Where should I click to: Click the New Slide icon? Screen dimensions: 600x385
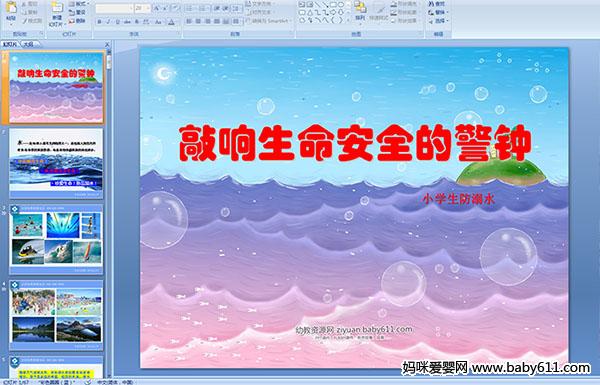[x=57, y=8]
